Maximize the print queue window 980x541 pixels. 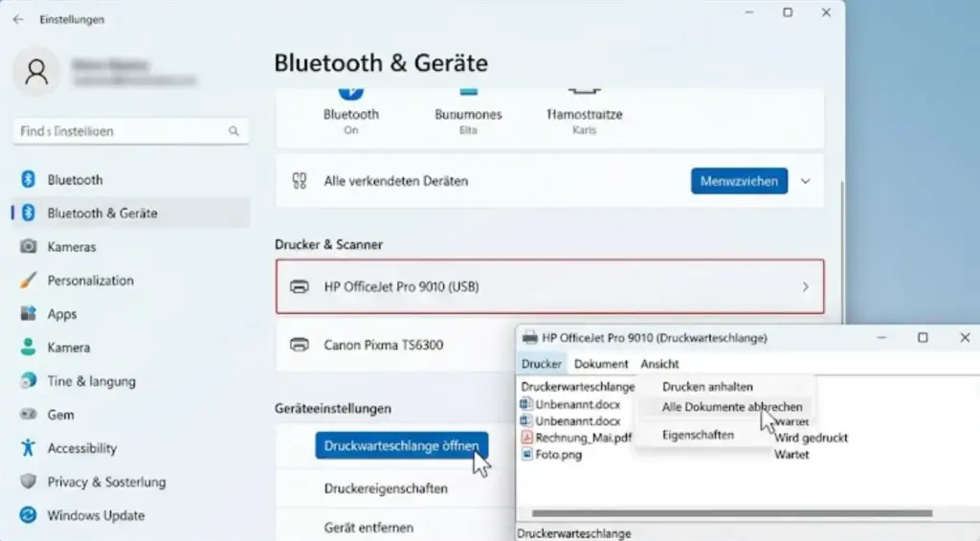pos(923,338)
